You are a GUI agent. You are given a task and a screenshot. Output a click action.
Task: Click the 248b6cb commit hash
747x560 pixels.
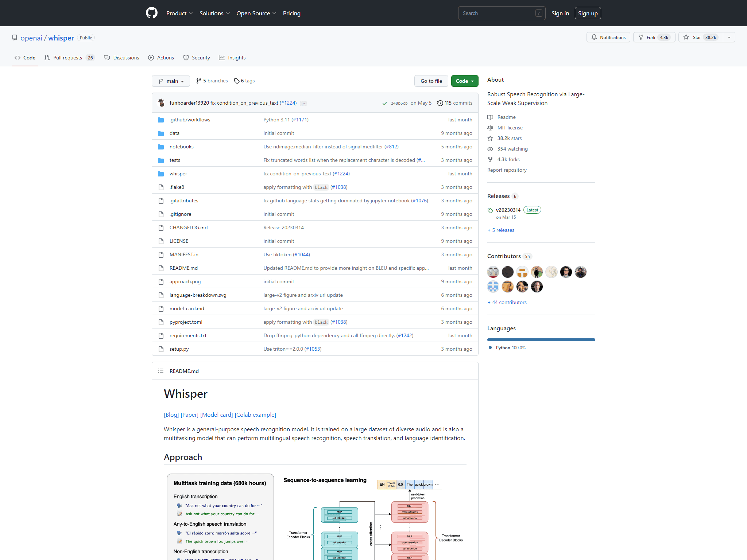(399, 103)
